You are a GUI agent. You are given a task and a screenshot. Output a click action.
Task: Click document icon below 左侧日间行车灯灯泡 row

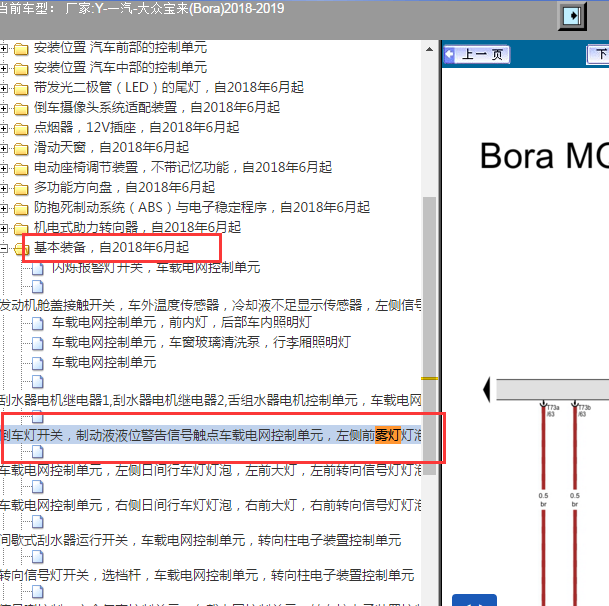coord(38,486)
